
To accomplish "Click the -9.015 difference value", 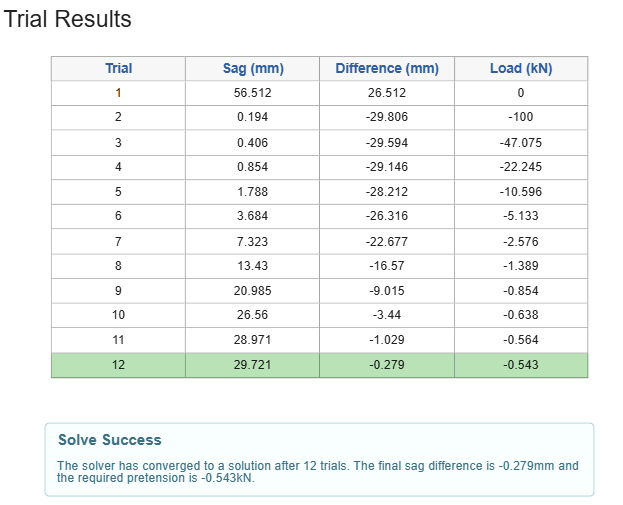I will tap(387, 291).
